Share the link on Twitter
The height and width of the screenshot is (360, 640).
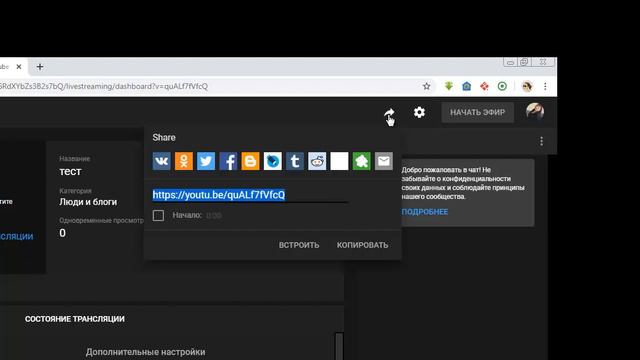206,161
